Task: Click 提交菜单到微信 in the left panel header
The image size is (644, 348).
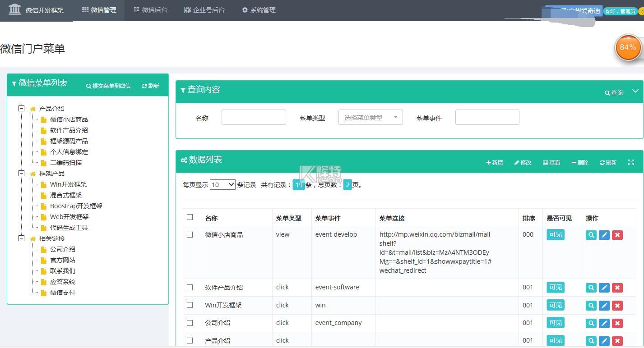Action: (x=108, y=86)
